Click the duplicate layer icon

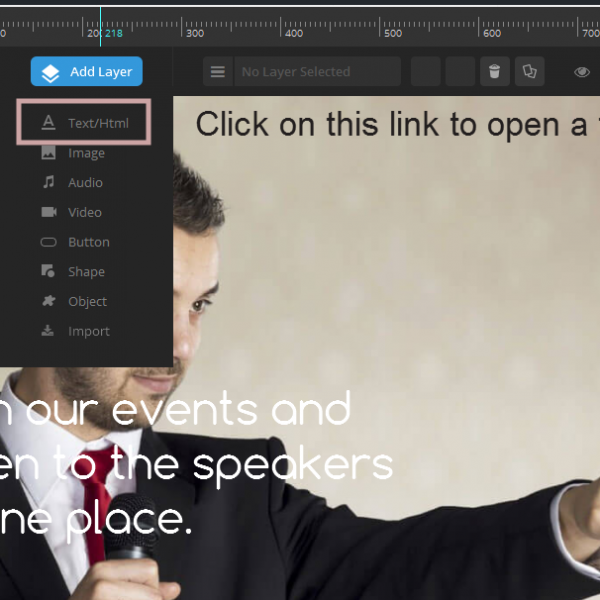529,72
